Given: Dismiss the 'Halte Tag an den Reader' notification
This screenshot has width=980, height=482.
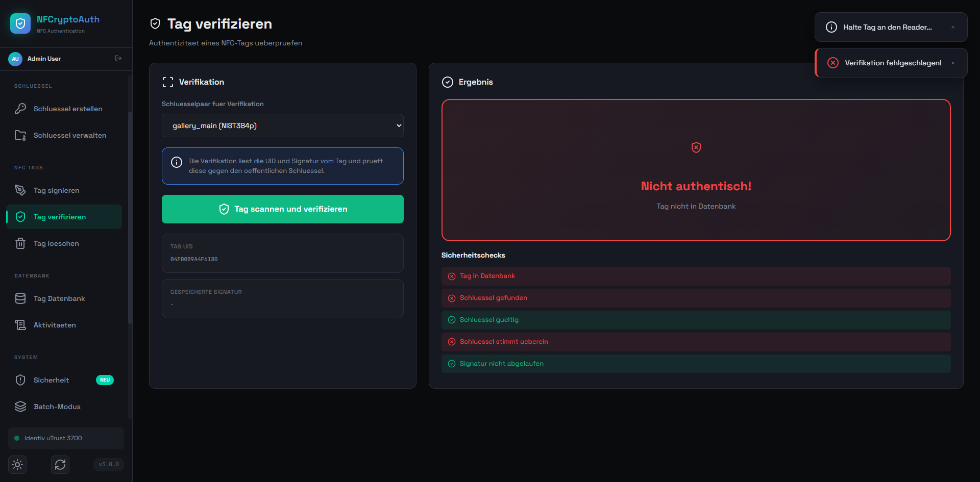Looking at the screenshot, I should click(x=952, y=28).
